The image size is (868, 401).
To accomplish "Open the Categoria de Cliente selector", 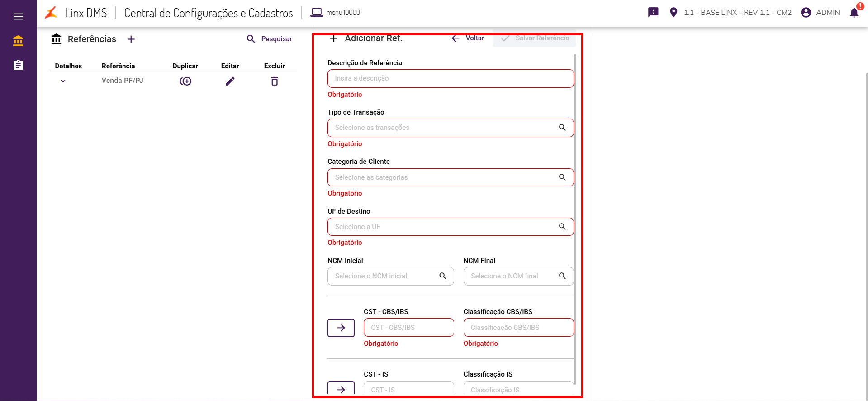I will 450,177.
